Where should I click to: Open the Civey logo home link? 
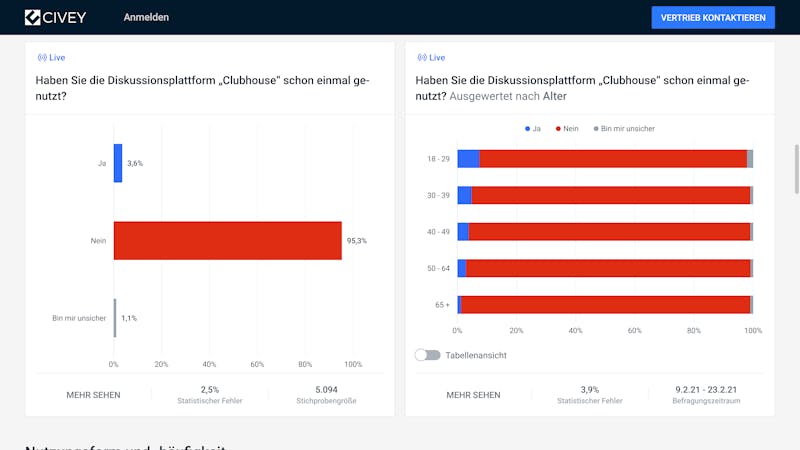55,17
